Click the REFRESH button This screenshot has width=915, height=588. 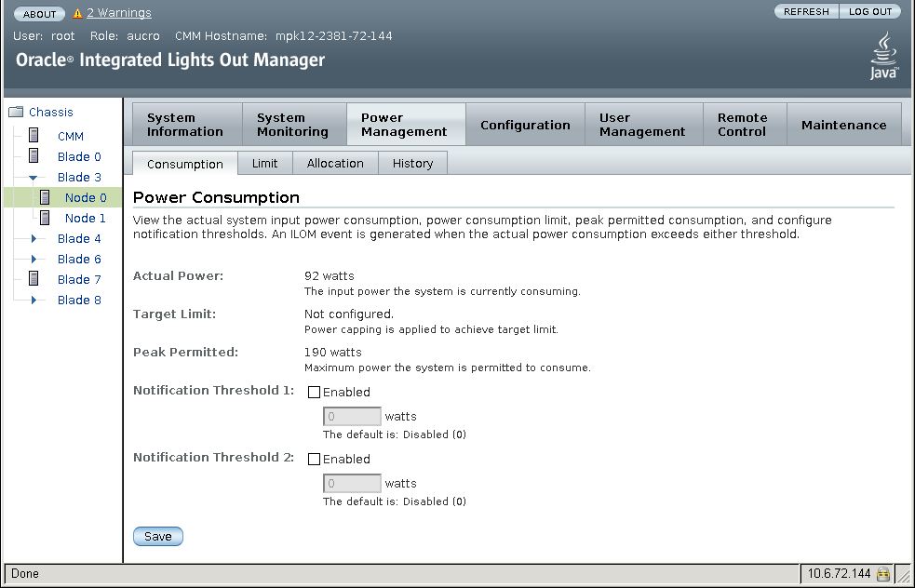click(806, 11)
